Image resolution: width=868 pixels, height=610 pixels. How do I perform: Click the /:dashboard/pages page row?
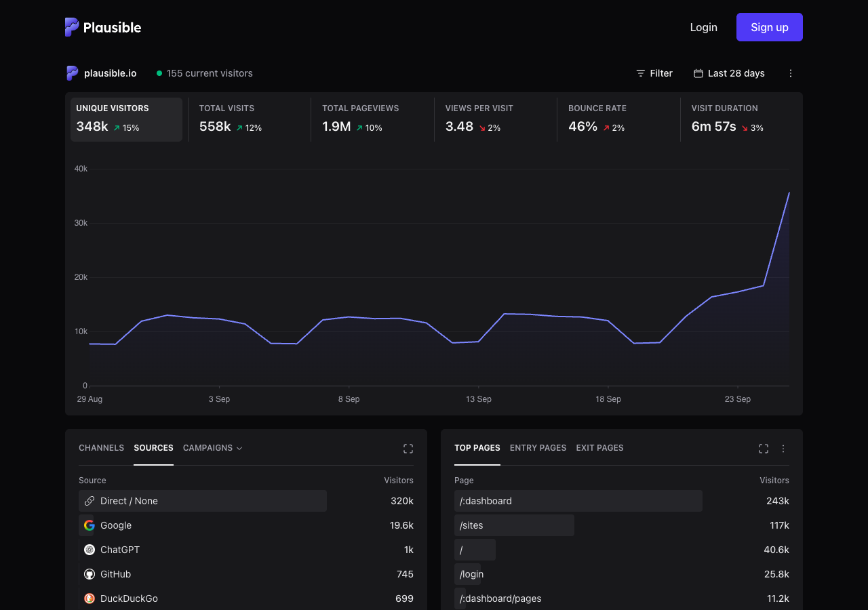[622, 598]
